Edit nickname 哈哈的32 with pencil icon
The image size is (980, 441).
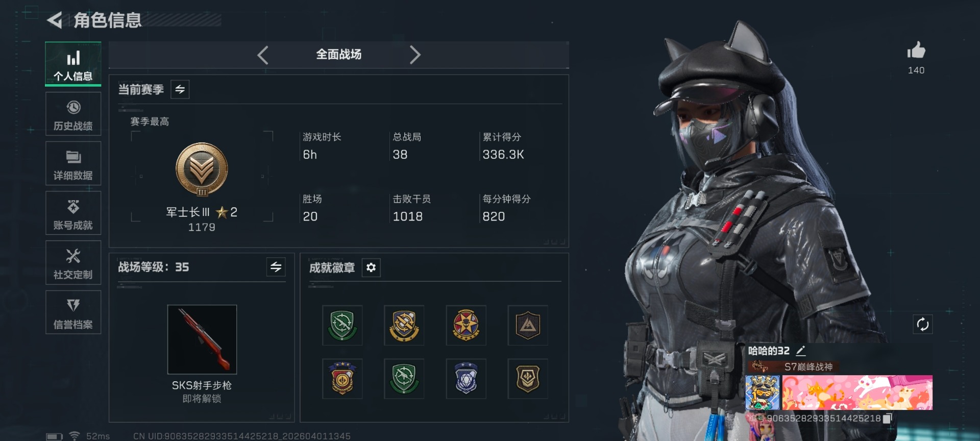click(x=801, y=351)
